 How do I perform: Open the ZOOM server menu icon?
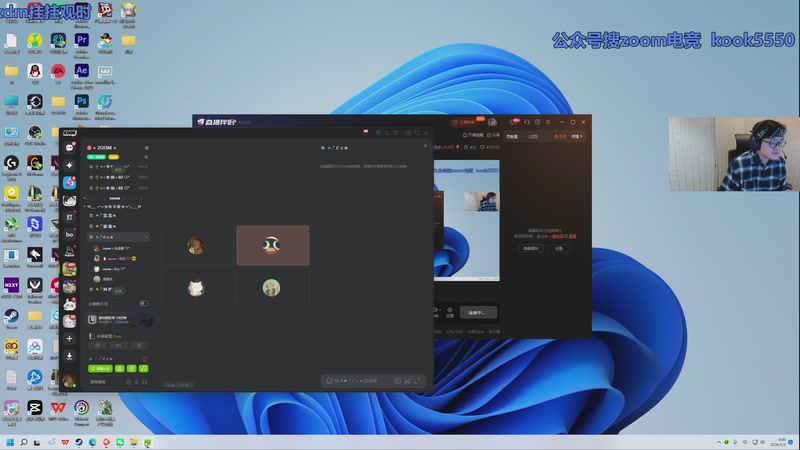point(147,147)
